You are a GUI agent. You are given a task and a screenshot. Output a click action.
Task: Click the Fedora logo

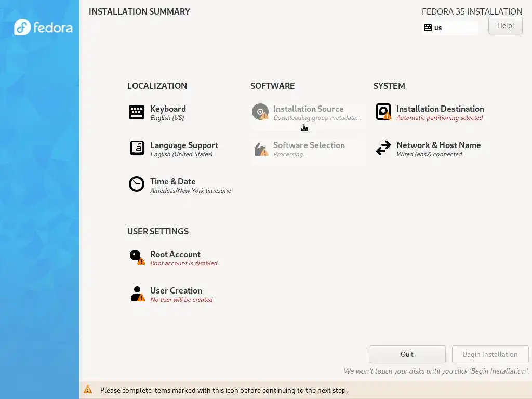coord(44,27)
